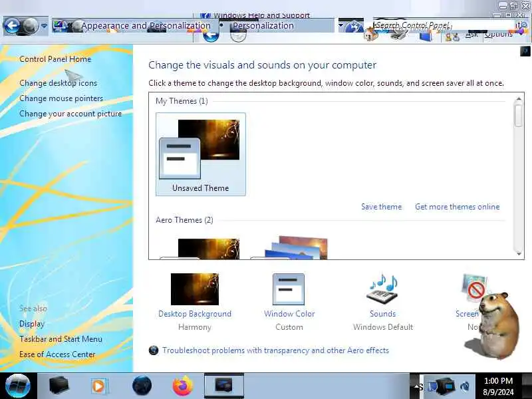Click the globe icon beside Troubleshoot
This screenshot has width=532, height=399.
coord(154,350)
